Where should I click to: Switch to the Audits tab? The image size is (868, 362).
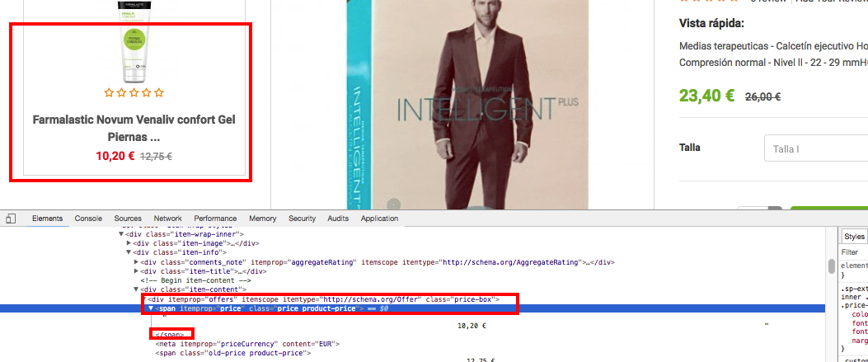[x=338, y=219]
